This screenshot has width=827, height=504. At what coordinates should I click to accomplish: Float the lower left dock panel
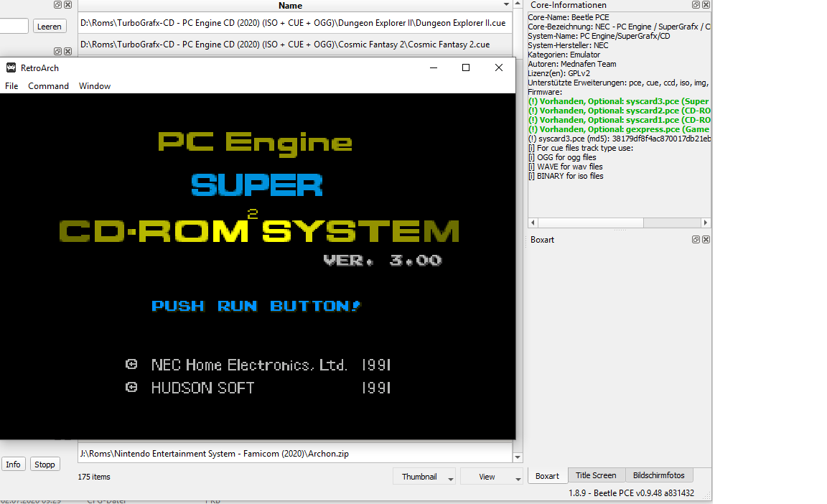[x=57, y=51]
